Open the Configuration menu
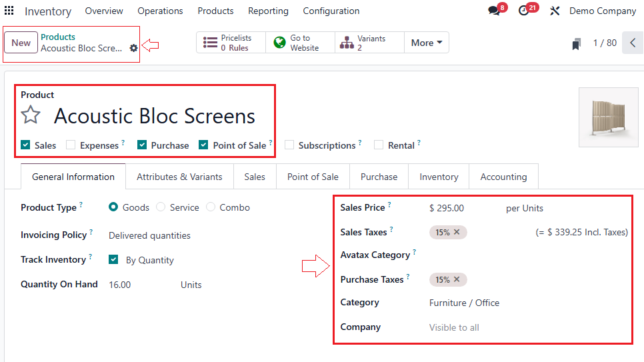 pyautogui.click(x=331, y=11)
